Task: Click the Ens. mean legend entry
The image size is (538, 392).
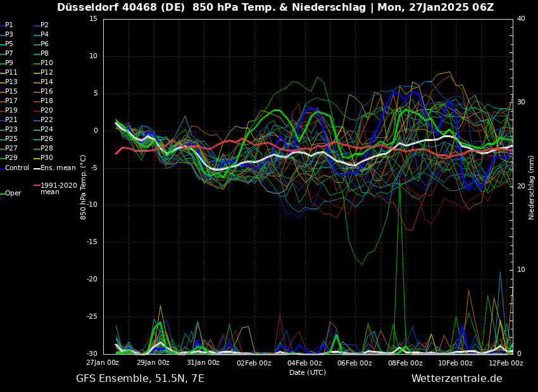Action: (58, 168)
